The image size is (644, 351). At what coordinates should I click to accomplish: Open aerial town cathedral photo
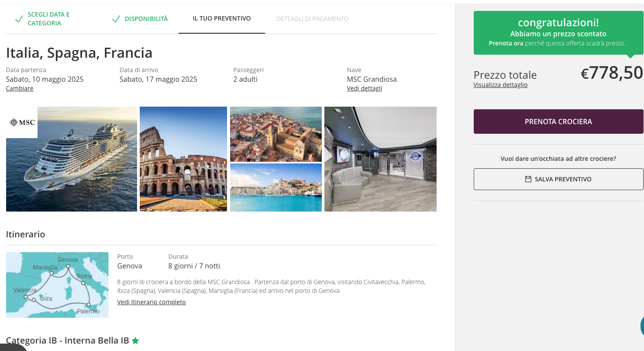click(x=276, y=134)
